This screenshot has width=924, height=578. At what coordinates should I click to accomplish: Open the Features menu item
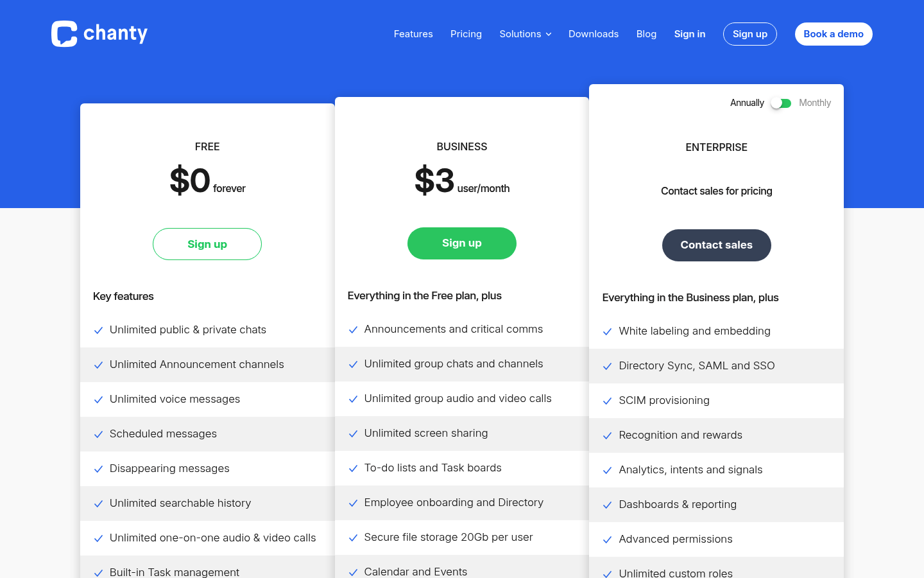coord(413,34)
